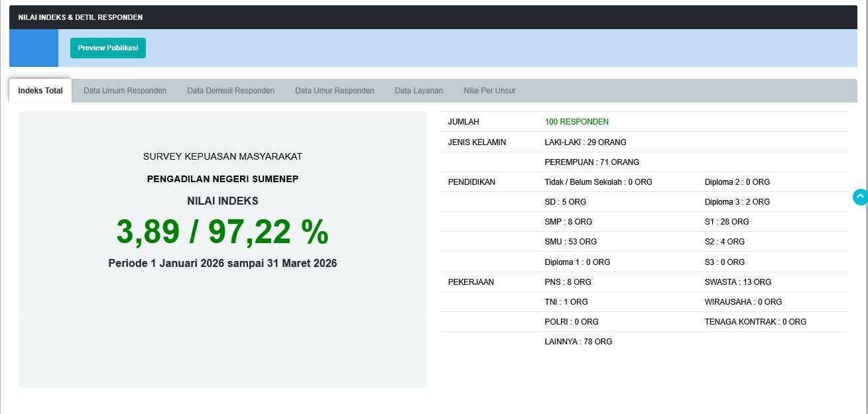
Task: Click the NILAI INDEKS & DETIL RESPONDEN header
Action: click(80, 17)
